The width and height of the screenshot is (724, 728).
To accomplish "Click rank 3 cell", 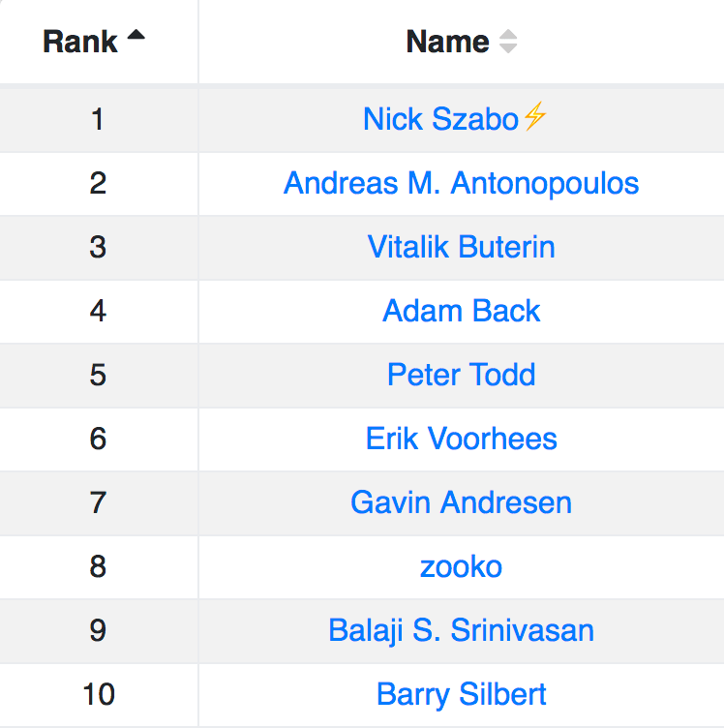I will [99, 247].
